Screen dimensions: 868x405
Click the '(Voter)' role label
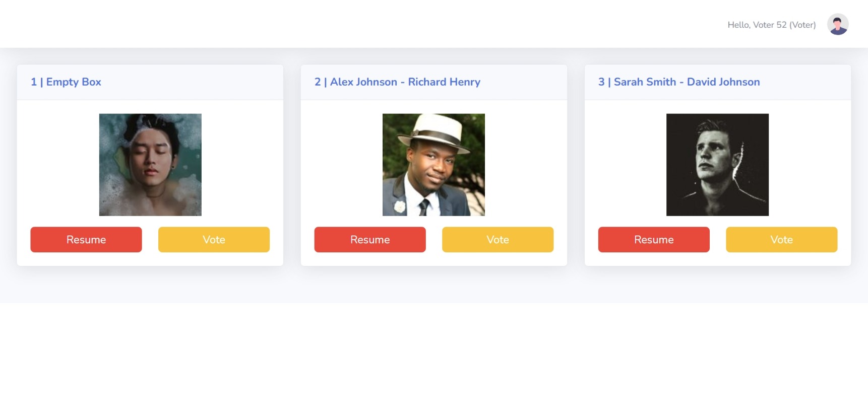pyautogui.click(x=802, y=25)
